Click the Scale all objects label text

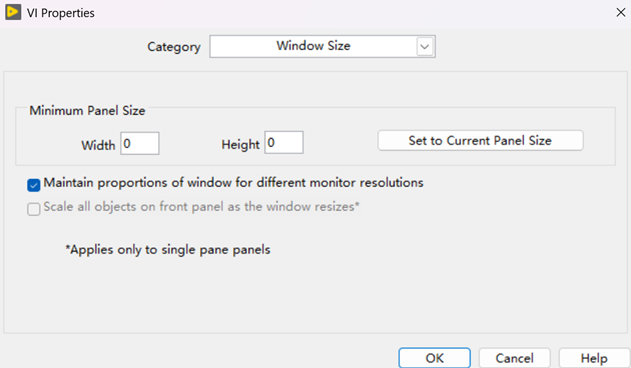[x=201, y=207]
